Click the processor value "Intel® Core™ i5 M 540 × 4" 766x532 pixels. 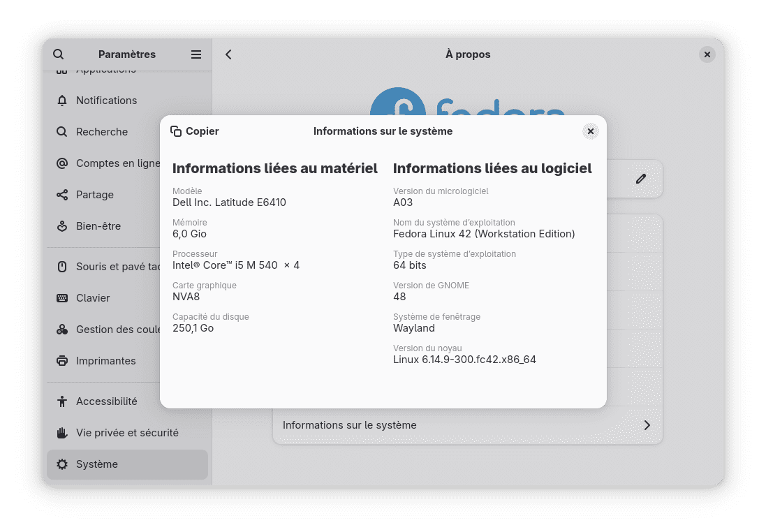(x=236, y=265)
